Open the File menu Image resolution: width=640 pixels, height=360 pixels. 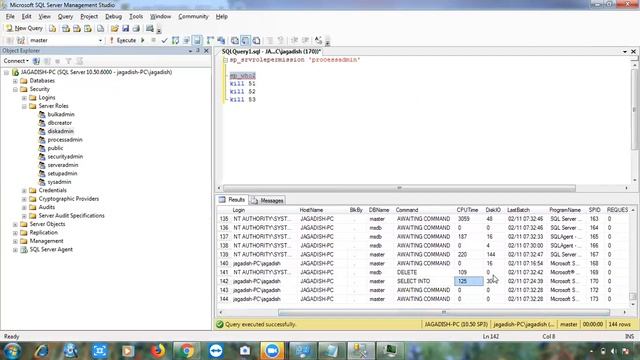click(x=10, y=17)
